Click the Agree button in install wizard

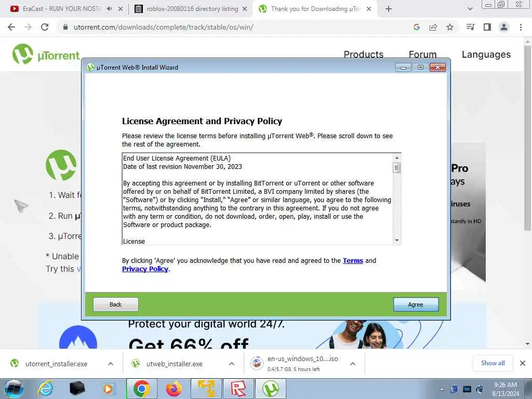[416, 304]
